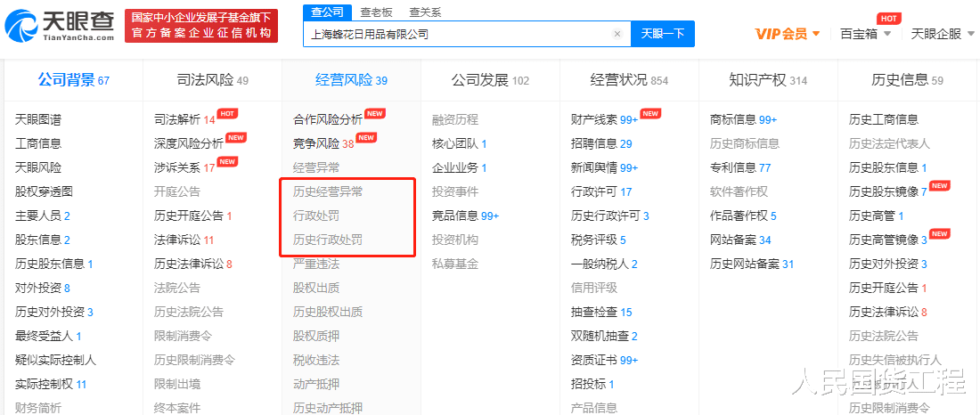Open 资质证书 99+ entry
The width and height of the screenshot is (980, 415).
pos(604,360)
